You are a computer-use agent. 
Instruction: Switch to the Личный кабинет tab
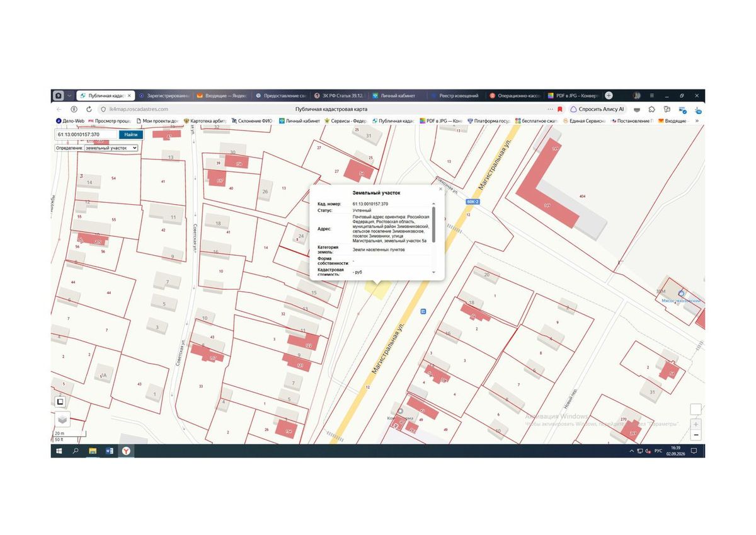pyautogui.click(x=397, y=96)
